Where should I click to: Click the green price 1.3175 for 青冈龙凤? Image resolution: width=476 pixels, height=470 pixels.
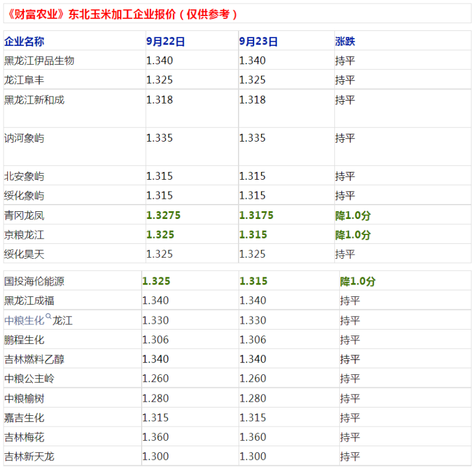coord(256,215)
